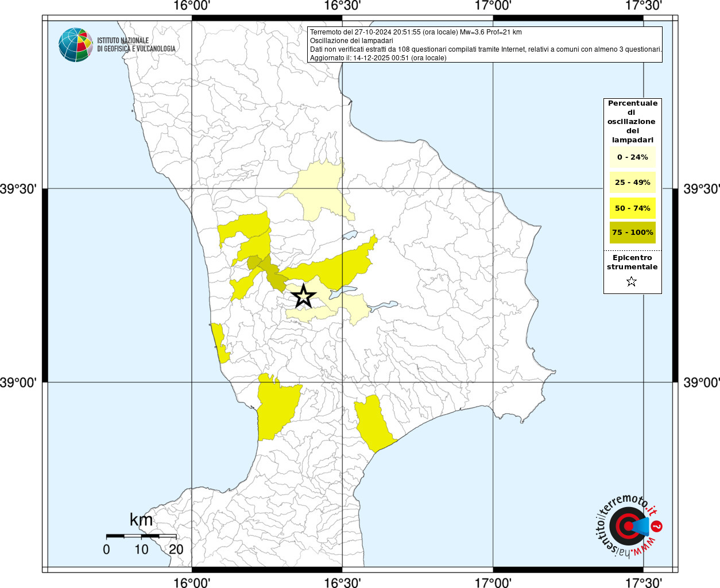720x588 pixels.
Task: Click the right axis label 39°00'
Action: pyautogui.click(x=701, y=382)
